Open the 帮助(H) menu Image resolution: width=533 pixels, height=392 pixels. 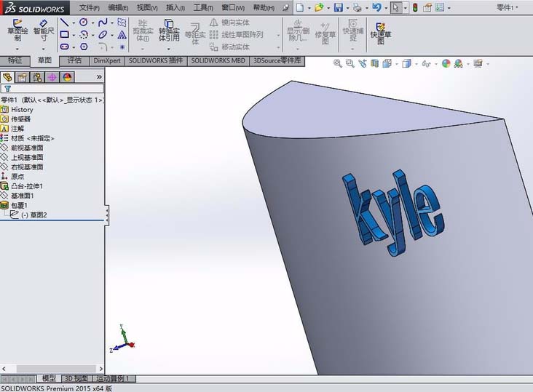(264, 7)
